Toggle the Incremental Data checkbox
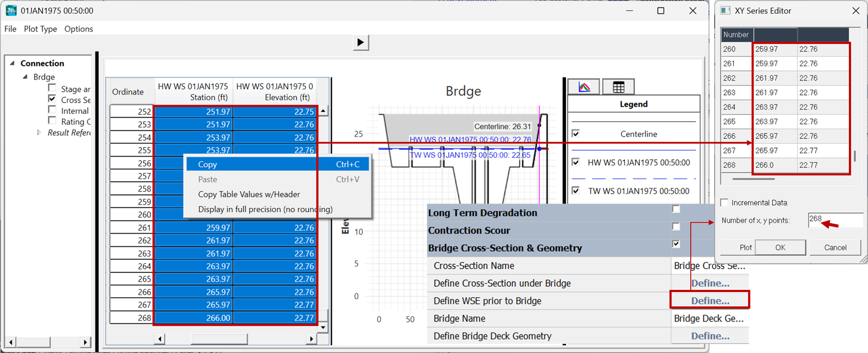 coord(724,203)
